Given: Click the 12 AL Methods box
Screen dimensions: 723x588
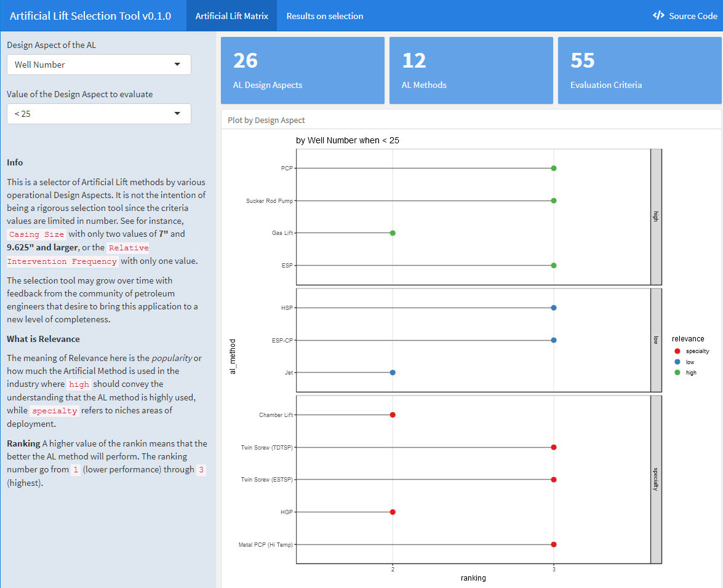Looking at the screenshot, I should pos(471,70).
